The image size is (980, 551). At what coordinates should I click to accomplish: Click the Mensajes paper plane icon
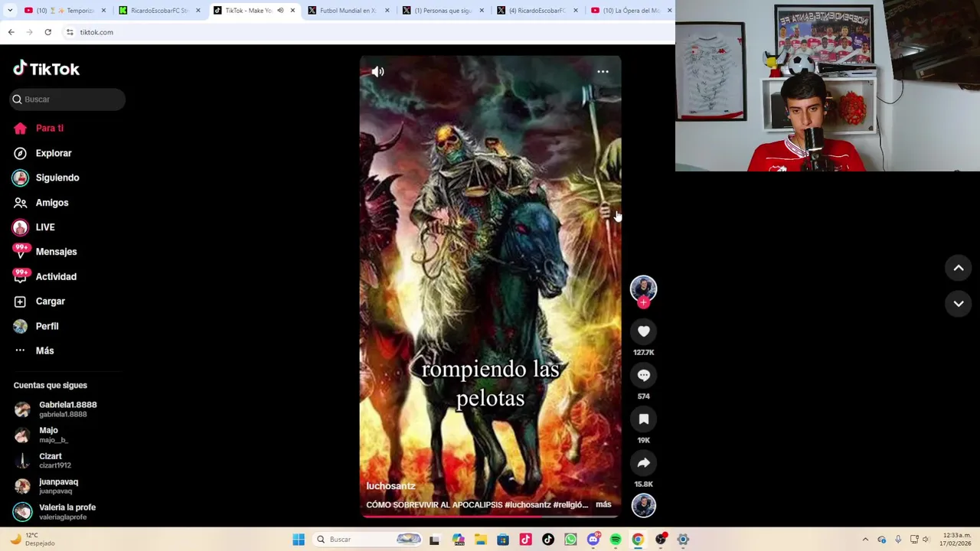pyautogui.click(x=21, y=252)
